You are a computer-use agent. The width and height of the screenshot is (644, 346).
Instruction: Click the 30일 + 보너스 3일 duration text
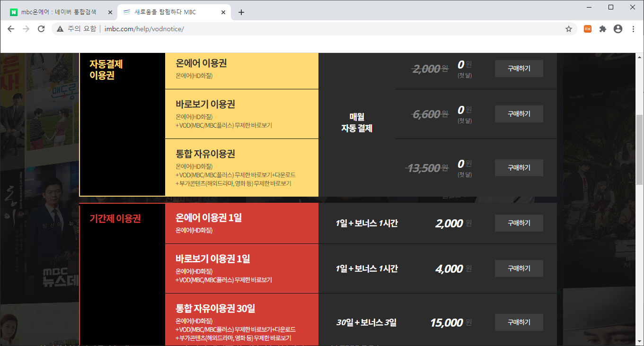366,323
